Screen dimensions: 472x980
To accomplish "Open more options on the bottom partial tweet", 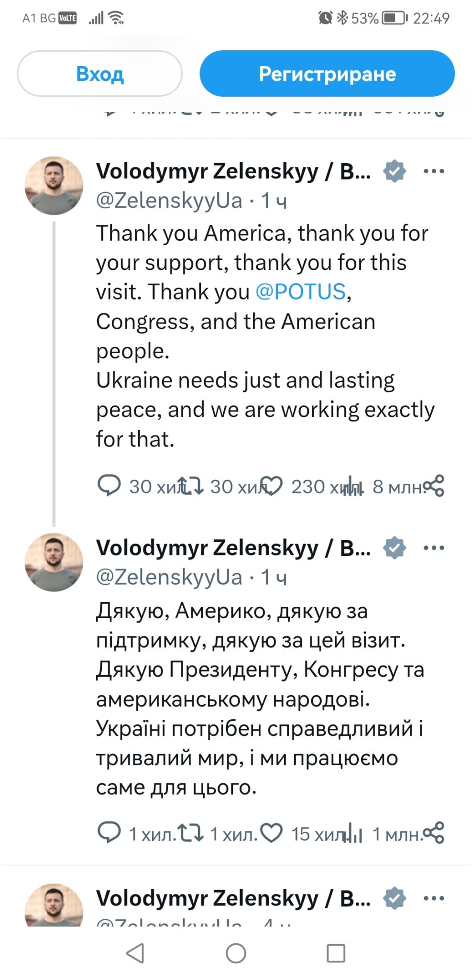I will tap(434, 899).
